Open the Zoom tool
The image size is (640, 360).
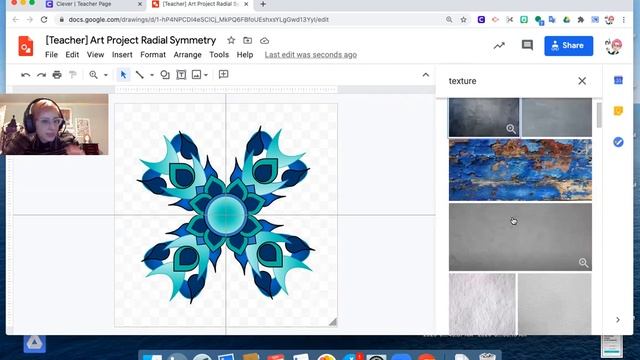(x=93, y=75)
